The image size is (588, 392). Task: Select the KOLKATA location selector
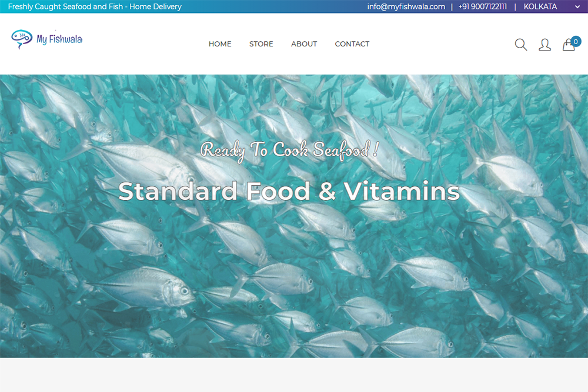coord(552,6)
